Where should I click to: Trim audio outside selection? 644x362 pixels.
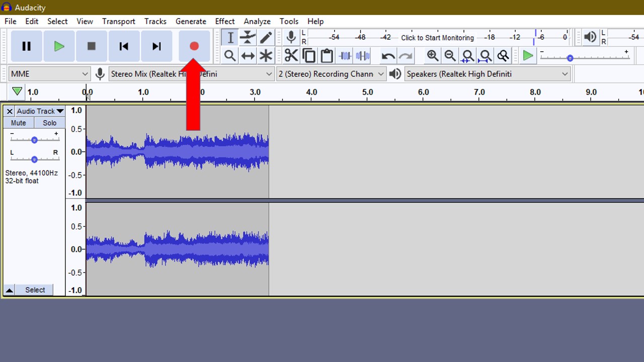coord(345,55)
